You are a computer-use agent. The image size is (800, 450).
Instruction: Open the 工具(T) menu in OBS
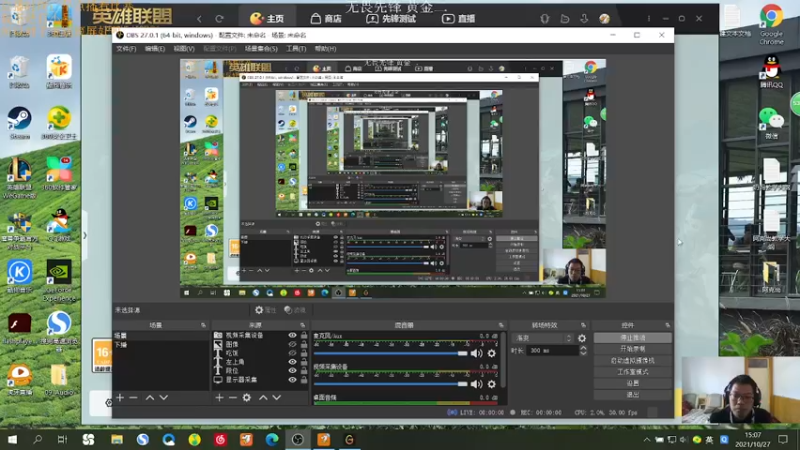click(x=296, y=49)
